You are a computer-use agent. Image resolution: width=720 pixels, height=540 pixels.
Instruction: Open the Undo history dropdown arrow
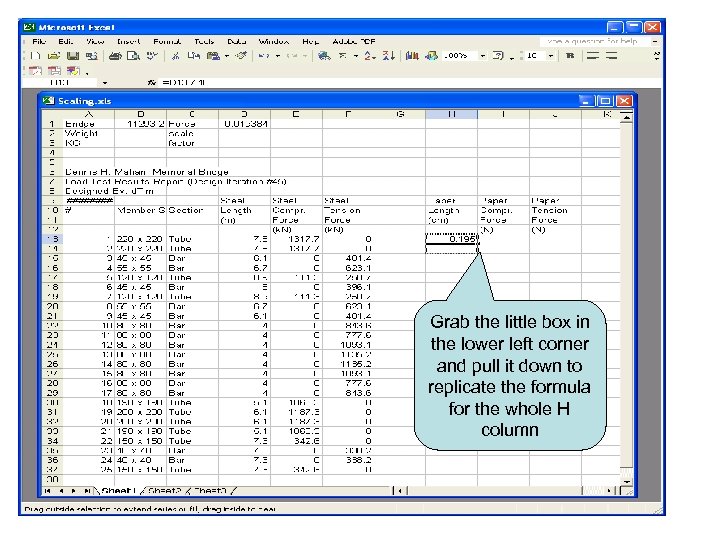click(x=277, y=56)
